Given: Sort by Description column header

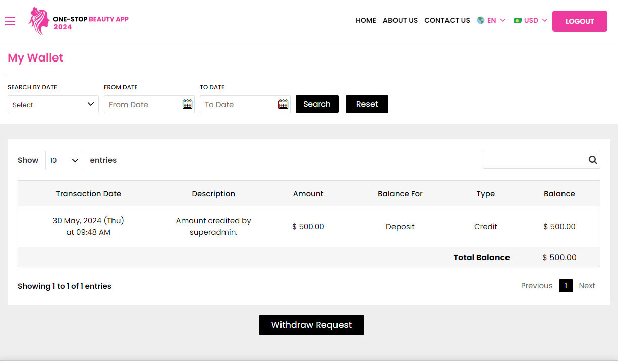Looking at the screenshot, I should 213,194.
